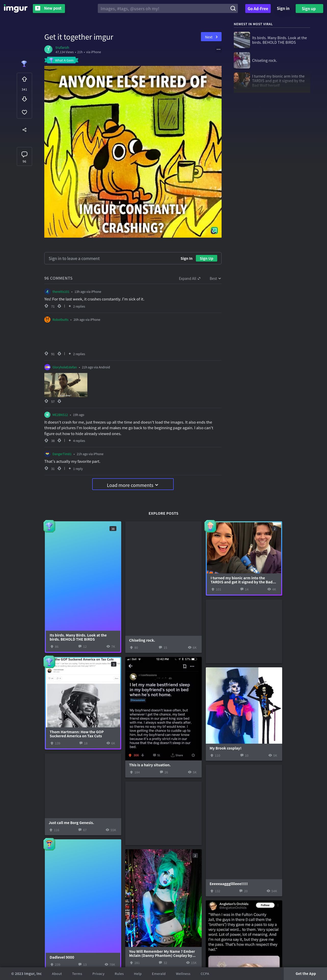Image resolution: width=327 pixels, height=980 pixels.
Task: Click Terms in the footer
Action: click(x=77, y=974)
